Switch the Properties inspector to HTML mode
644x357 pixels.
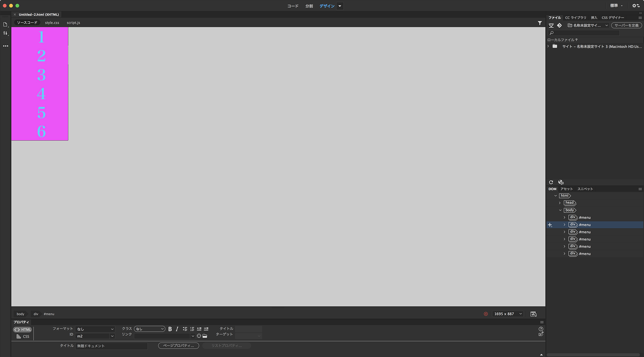point(23,330)
